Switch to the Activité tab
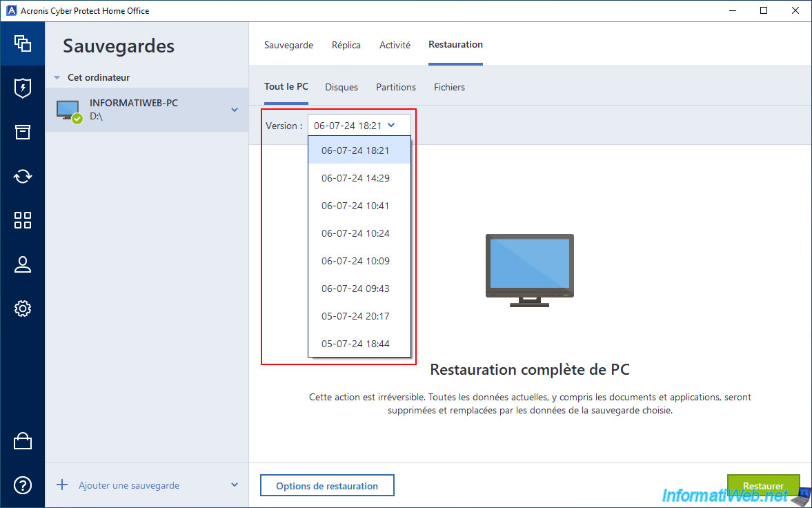Screen dimensions: 812x508 (395, 45)
